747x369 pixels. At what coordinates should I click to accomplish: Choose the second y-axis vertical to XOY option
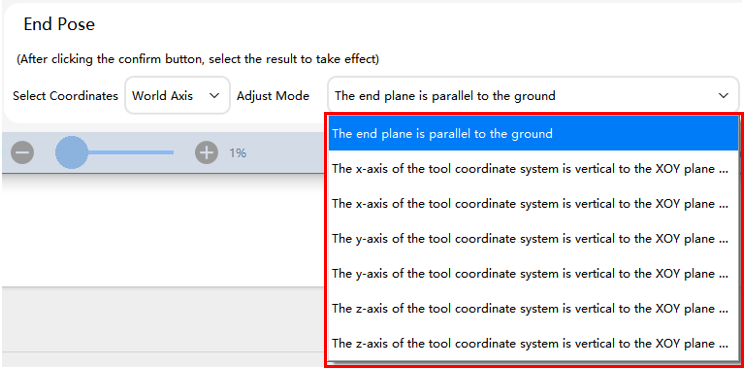tap(533, 274)
